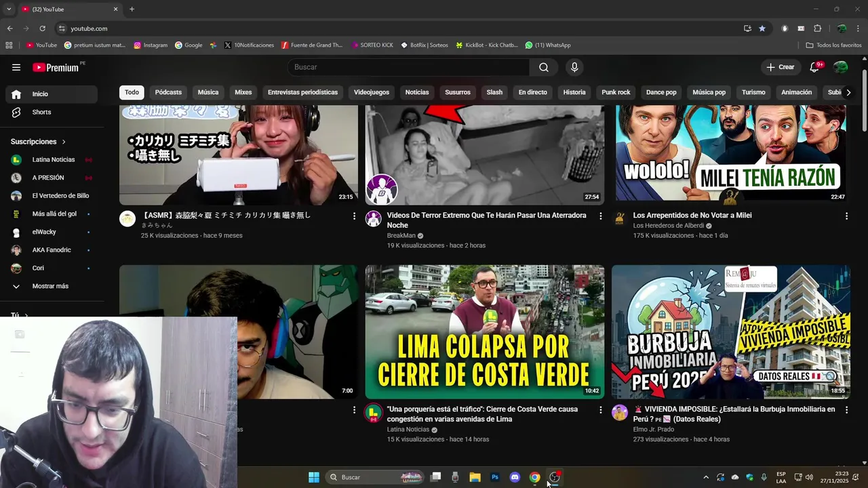Select the Noticias filter chip

(x=417, y=92)
